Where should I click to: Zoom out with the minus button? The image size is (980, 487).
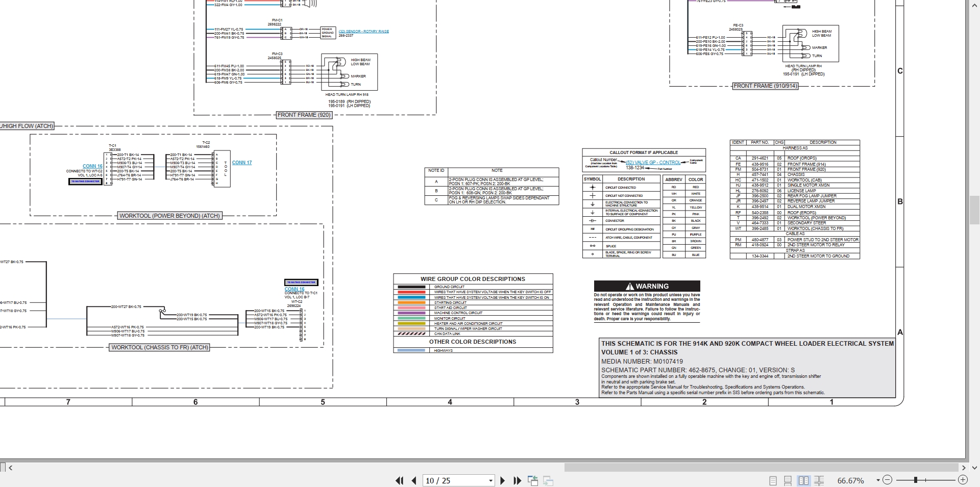(887, 480)
